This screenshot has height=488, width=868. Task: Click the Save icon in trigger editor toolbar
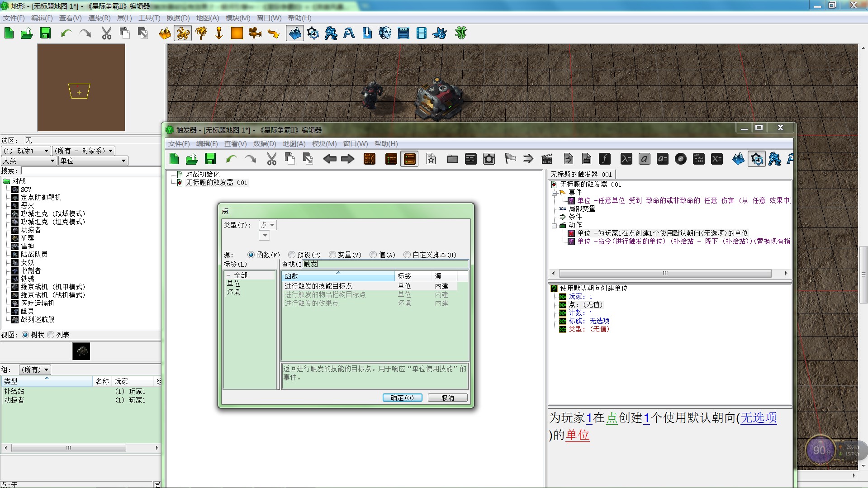pos(210,159)
